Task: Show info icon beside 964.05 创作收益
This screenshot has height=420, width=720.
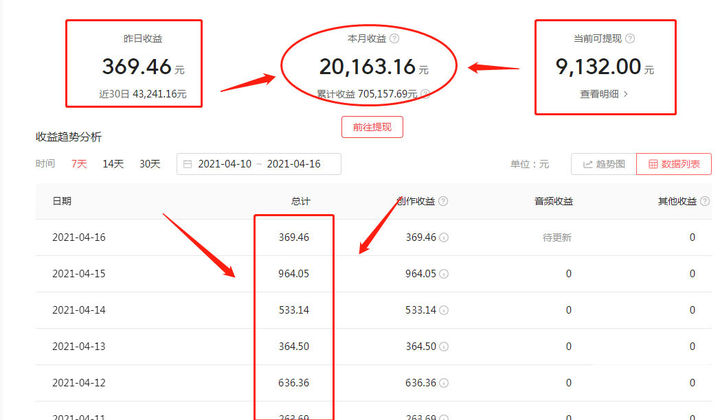Action: [x=444, y=274]
